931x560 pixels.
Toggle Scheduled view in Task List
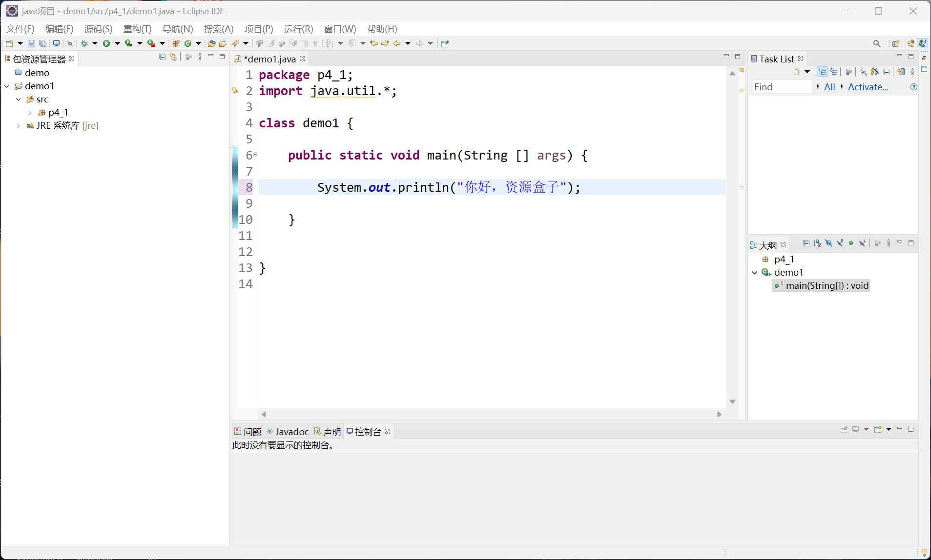coord(833,72)
